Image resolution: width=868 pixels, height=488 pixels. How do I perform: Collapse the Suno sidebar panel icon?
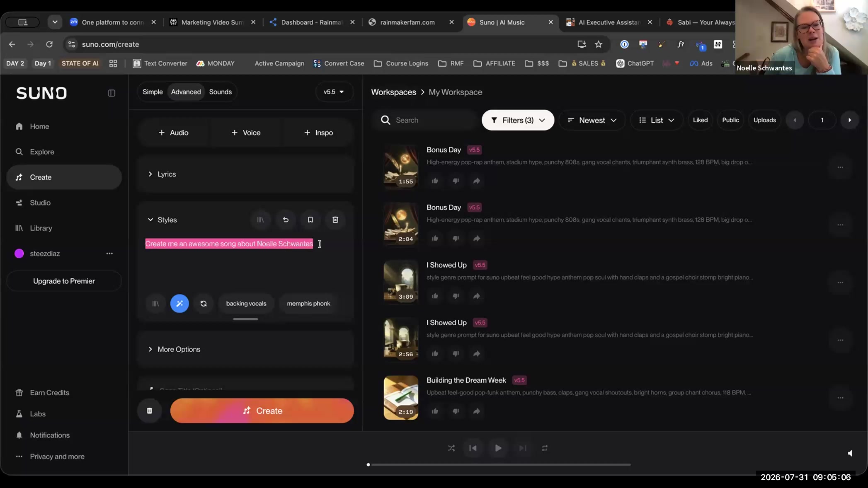(x=112, y=93)
